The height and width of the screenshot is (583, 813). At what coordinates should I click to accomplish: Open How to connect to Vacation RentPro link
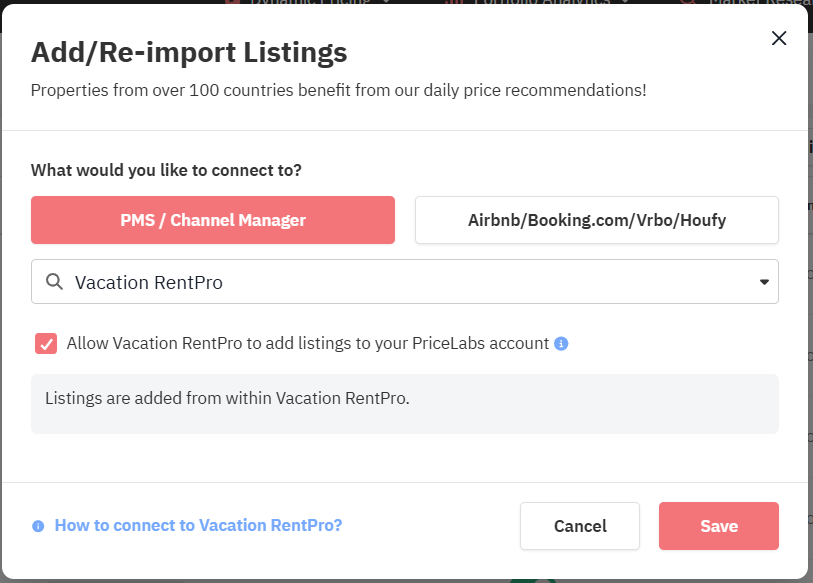pos(198,525)
